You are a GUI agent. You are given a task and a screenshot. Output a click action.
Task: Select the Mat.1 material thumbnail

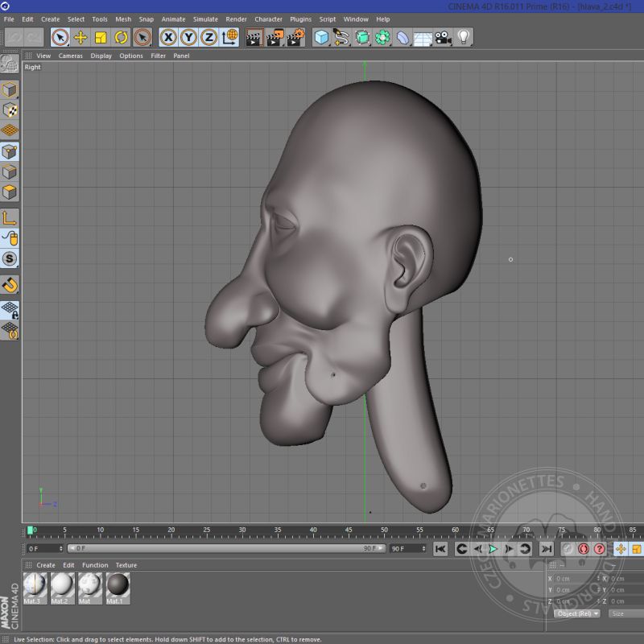pos(118,585)
